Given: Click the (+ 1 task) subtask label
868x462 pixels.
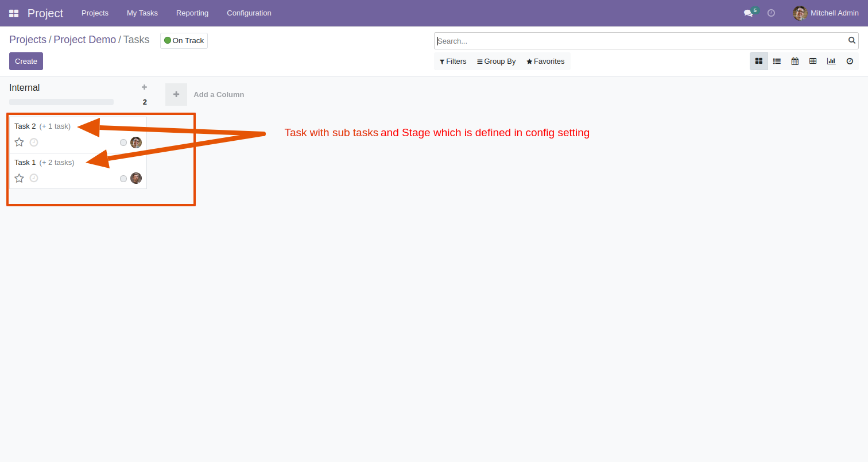Looking at the screenshot, I should point(55,126).
